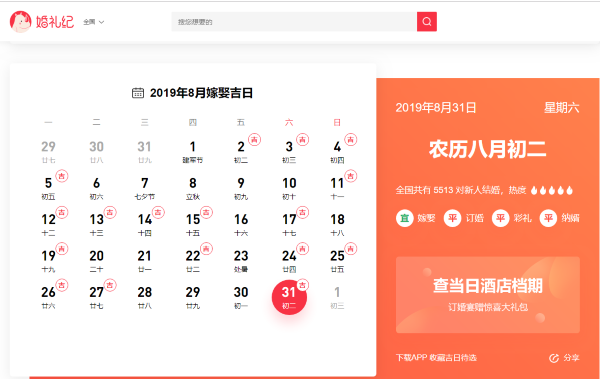Choose August 19 十九 date

tap(48, 261)
